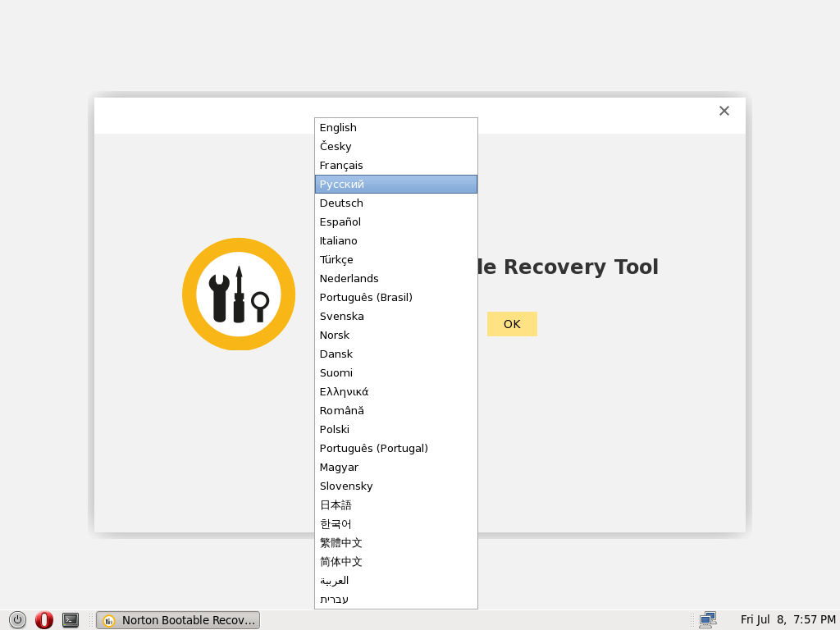Click the power button in the taskbar
The image size is (840, 630).
[17, 620]
